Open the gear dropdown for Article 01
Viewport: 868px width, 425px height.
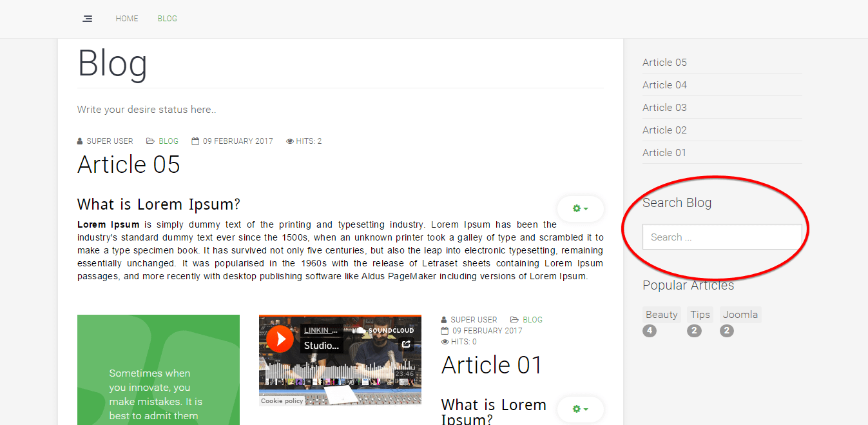pyautogui.click(x=580, y=410)
